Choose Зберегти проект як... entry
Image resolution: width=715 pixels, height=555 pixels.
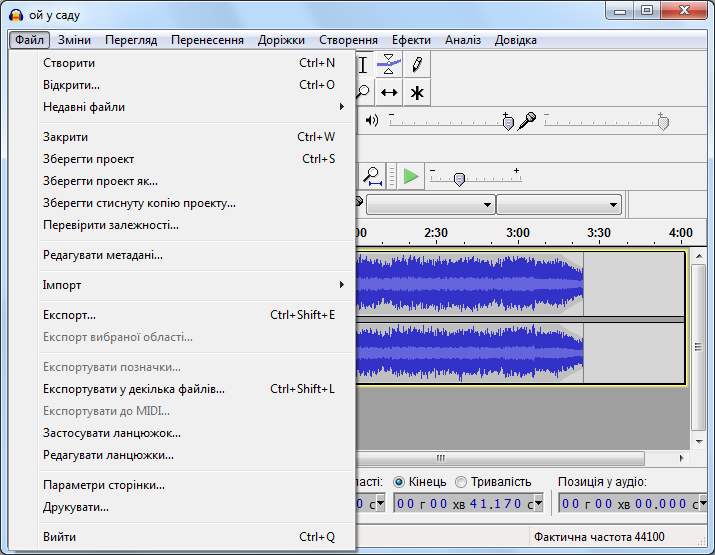pos(197,181)
